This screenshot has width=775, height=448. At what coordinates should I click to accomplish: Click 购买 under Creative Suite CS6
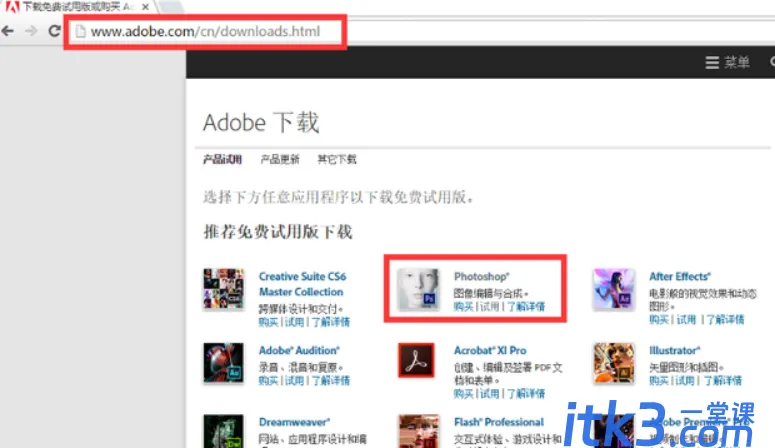click(268, 322)
